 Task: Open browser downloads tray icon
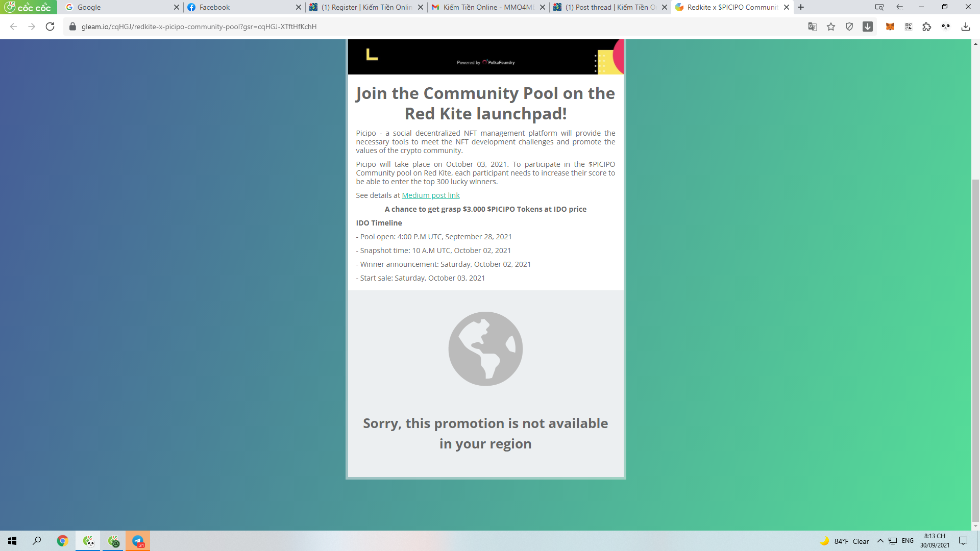(x=965, y=27)
